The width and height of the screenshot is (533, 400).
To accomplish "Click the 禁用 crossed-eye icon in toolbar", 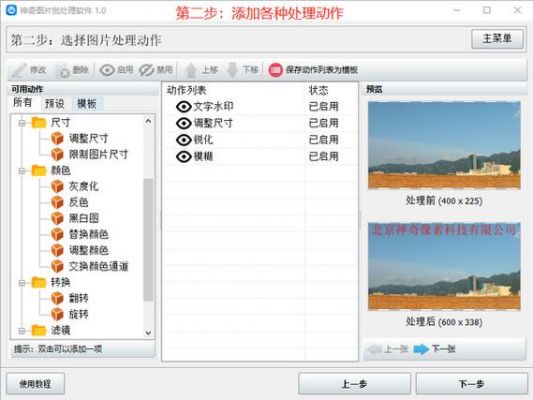I will [x=147, y=70].
